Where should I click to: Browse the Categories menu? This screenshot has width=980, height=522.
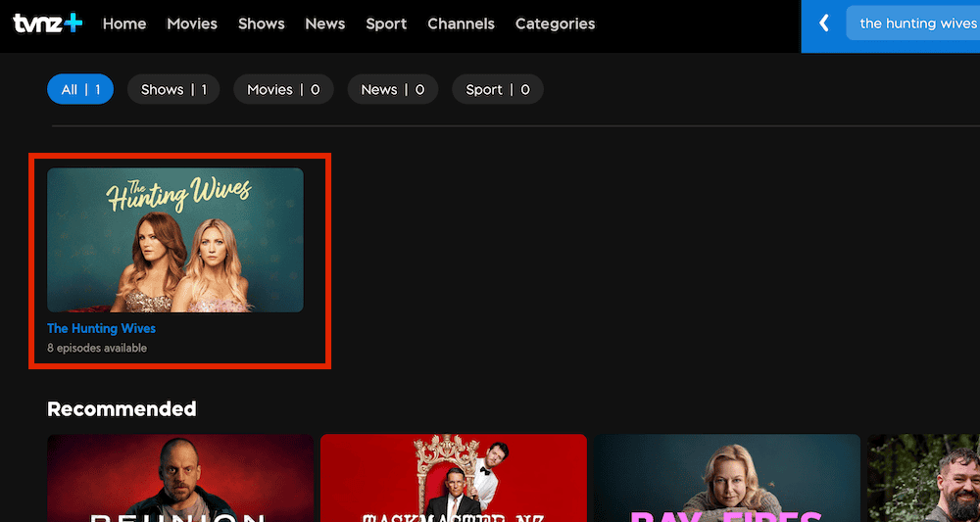coord(555,24)
